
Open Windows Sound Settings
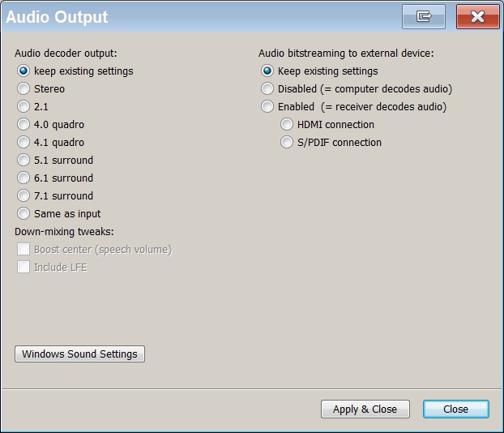click(79, 354)
